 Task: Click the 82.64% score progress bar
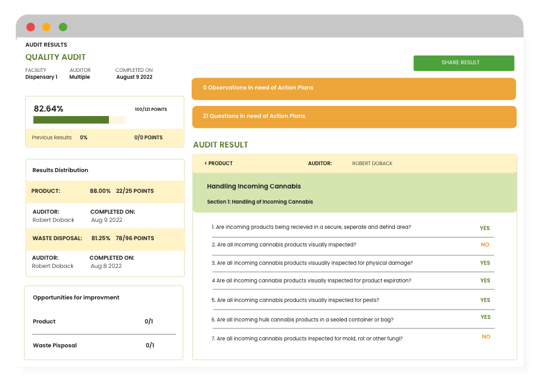tap(79, 120)
